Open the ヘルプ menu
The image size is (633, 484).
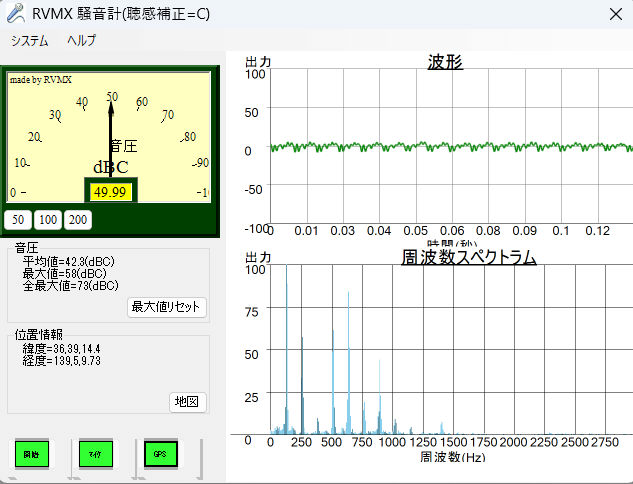[x=81, y=41]
